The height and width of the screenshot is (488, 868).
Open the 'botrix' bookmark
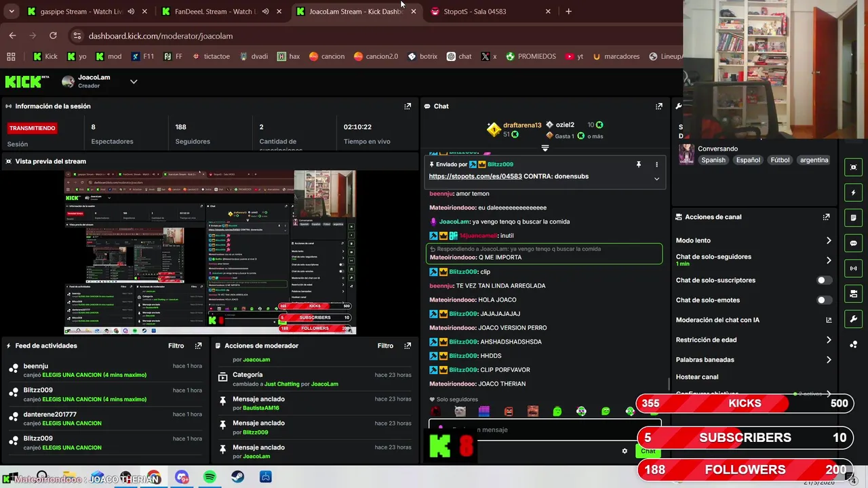pyautogui.click(x=422, y=56)
